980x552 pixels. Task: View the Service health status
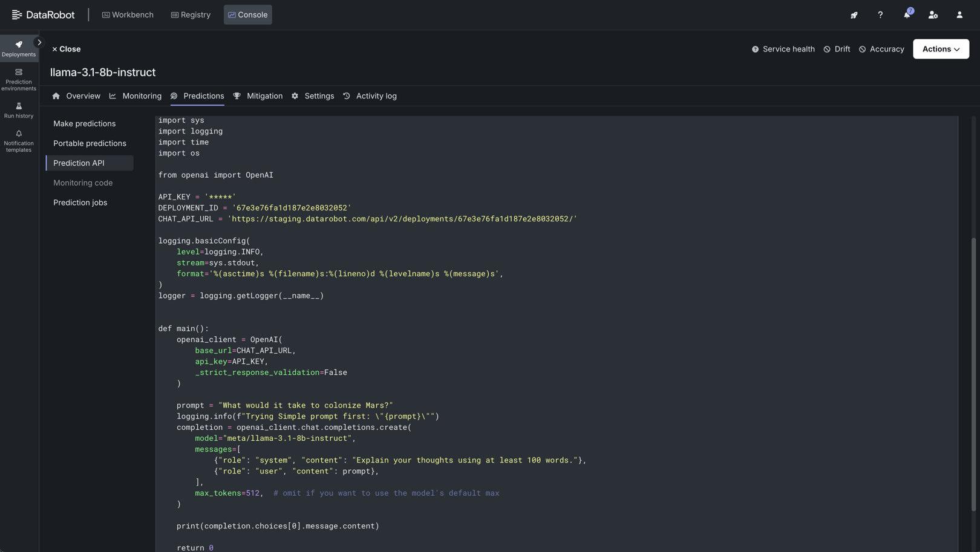tap(783, 49)
